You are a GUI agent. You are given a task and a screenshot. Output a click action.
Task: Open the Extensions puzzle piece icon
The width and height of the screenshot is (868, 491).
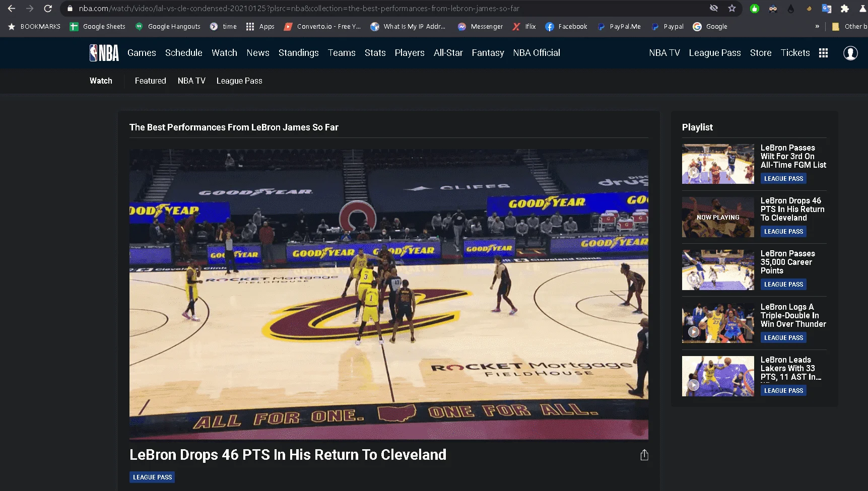[845, 9]
